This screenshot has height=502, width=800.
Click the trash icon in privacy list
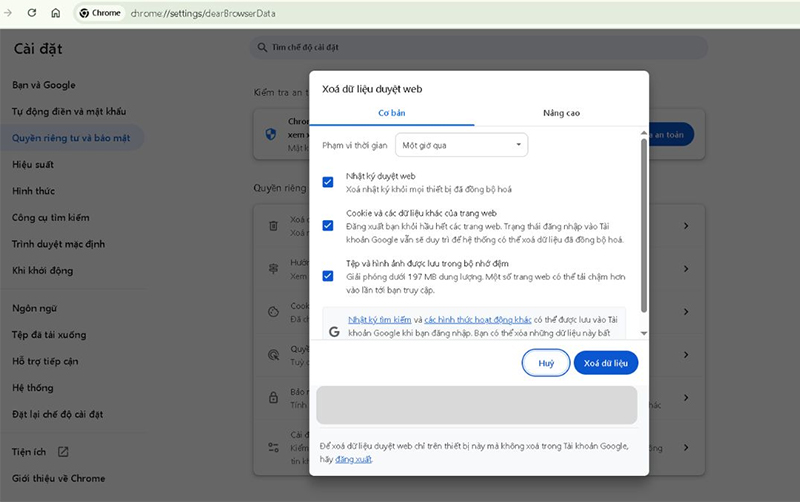(273, 226)
